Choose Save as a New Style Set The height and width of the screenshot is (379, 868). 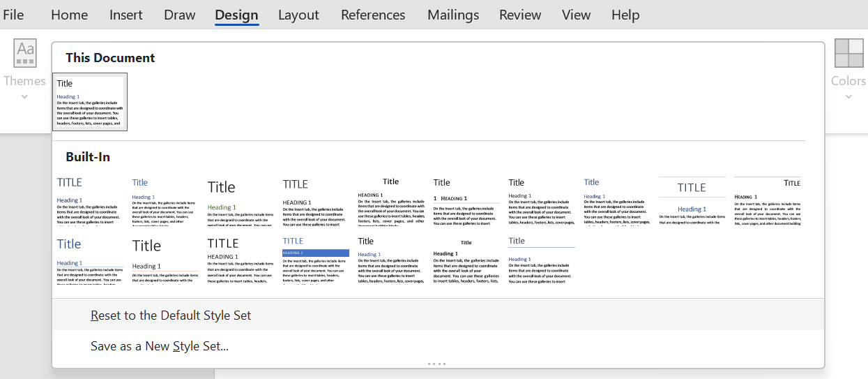point(160,346)
